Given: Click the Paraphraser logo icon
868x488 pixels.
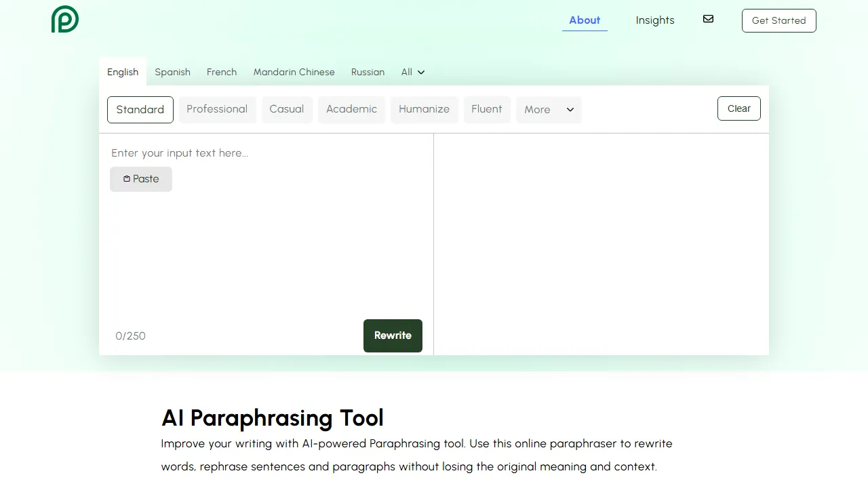Looking at the screenshot, I should point(64,20).
